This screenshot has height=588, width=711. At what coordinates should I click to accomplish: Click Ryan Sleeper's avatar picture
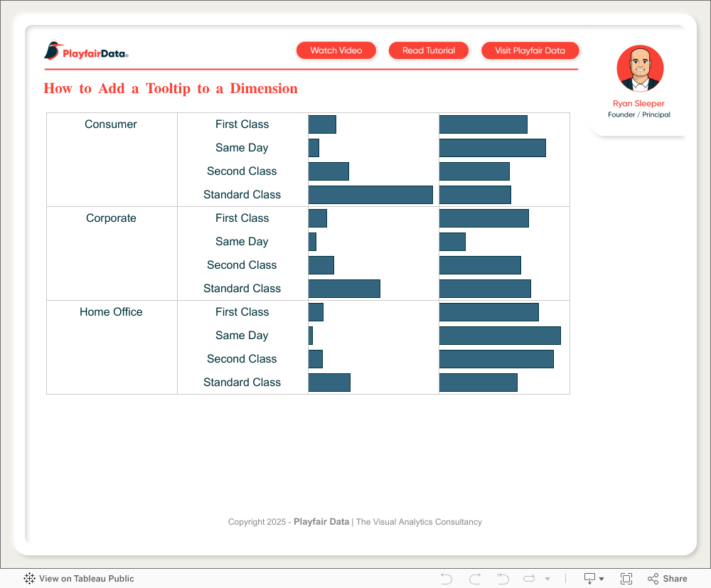640,69
